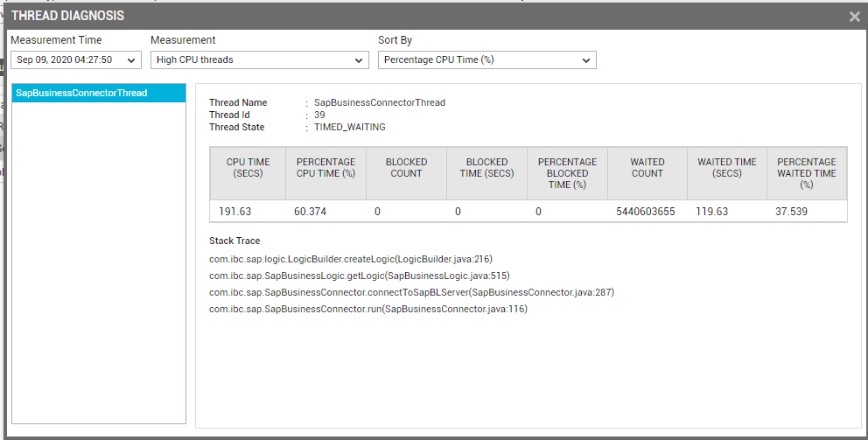Screen dimensions: 868x440
Task: Click the CPU TIME (SECS) column header
Action: coord(248,173)
